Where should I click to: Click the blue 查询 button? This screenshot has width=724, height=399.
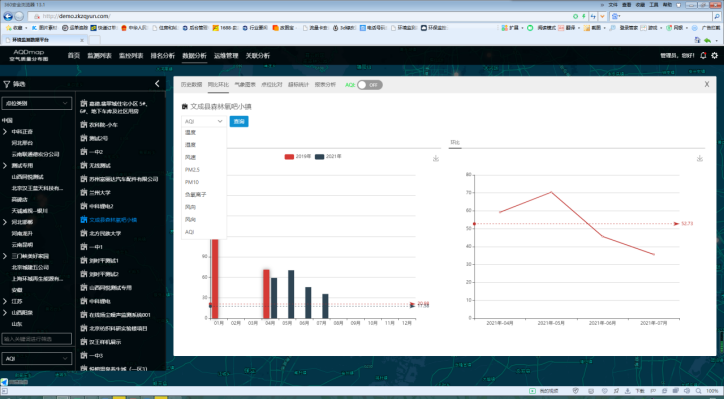pyautogui.click(x=239, y=121)
